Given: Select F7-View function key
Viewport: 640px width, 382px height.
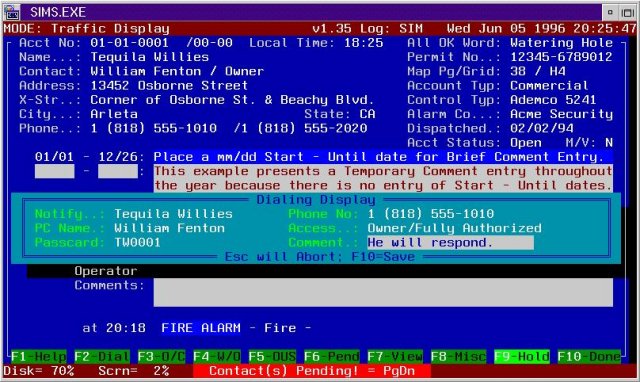Looking at the screenshot, I should (395, 356).
